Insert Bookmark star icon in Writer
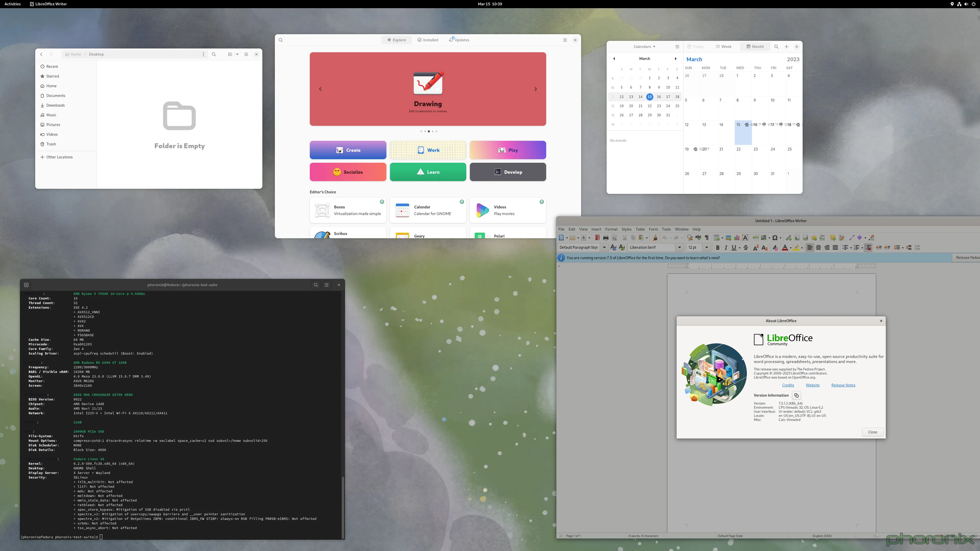Viewport: 980px width, 551px height. (x=814, y=238)
